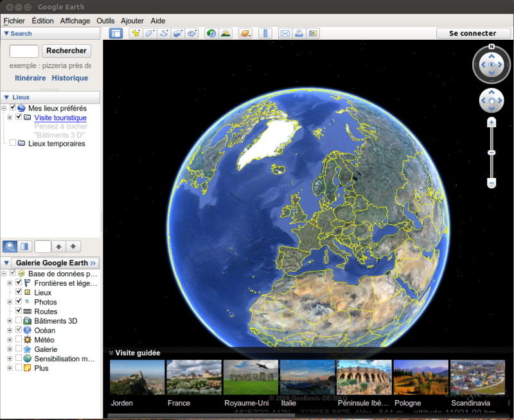Send by email envelope icon
514x420 pixels.
(285, 33)
